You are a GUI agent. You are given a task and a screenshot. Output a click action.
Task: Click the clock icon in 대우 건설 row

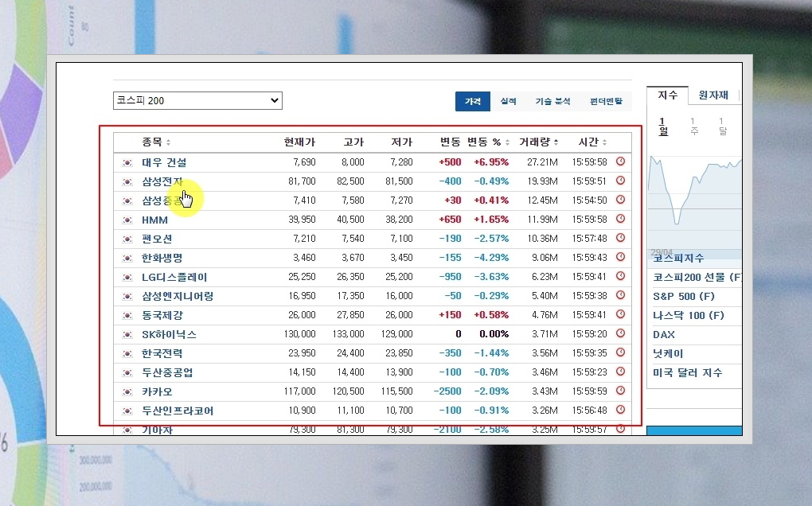pyautogui.click(x=620, y=162)
